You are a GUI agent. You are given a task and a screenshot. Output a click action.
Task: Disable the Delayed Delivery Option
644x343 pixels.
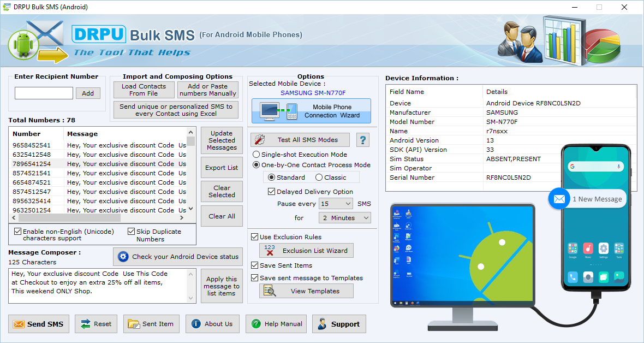(x=271, y=192)
